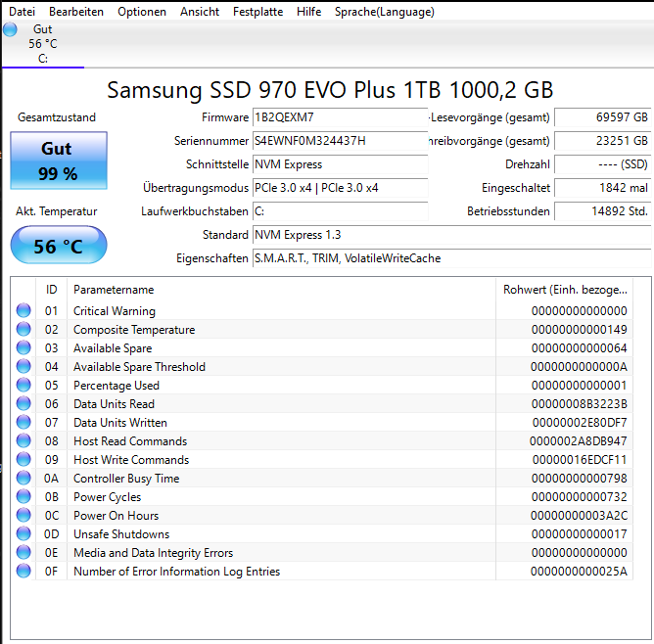Click raw value 000000000025A of error log entries
Viewport: 654px width, 644px height.
pos(579,571)
